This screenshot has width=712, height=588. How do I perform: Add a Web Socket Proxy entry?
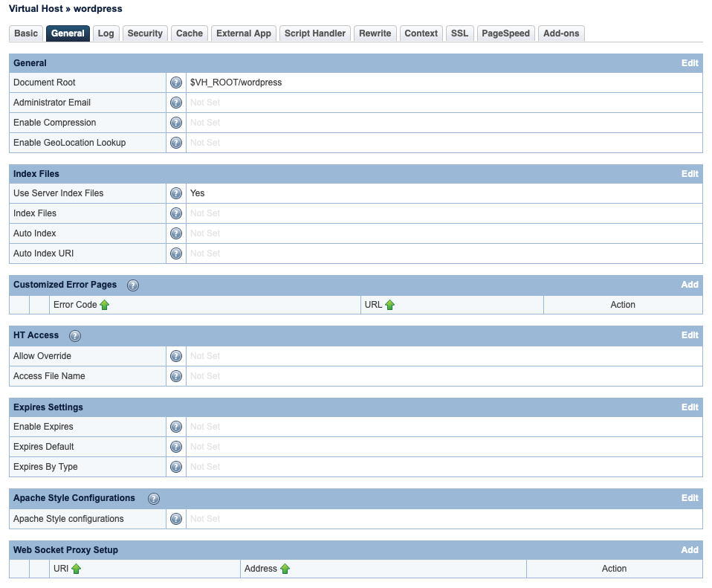coord(690,550)
